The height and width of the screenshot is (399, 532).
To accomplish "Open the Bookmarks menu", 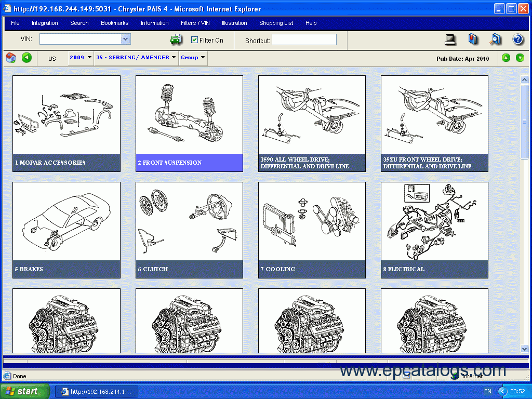I will [115, 23].
